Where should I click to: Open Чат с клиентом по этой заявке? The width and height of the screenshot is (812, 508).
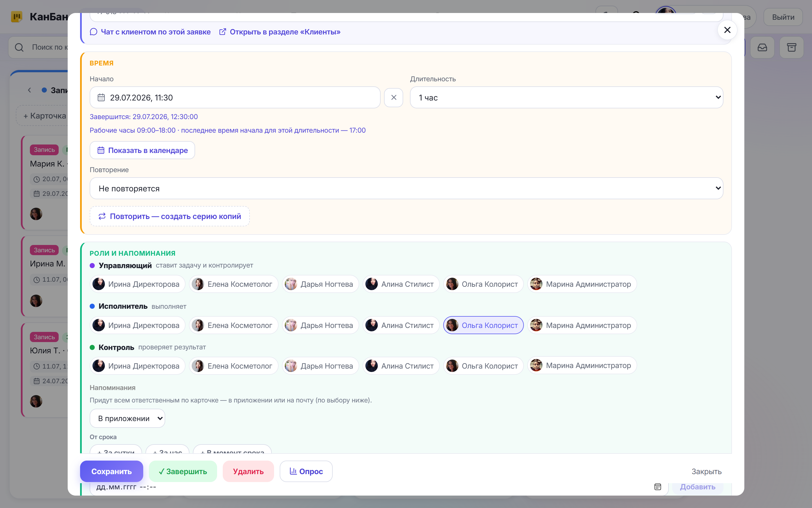[x=150, y=32]
